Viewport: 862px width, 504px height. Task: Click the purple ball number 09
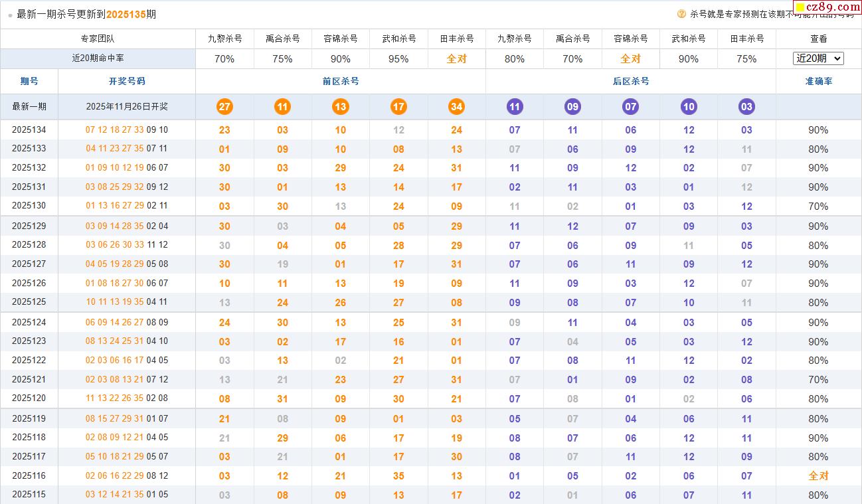[x=572, y=107]
